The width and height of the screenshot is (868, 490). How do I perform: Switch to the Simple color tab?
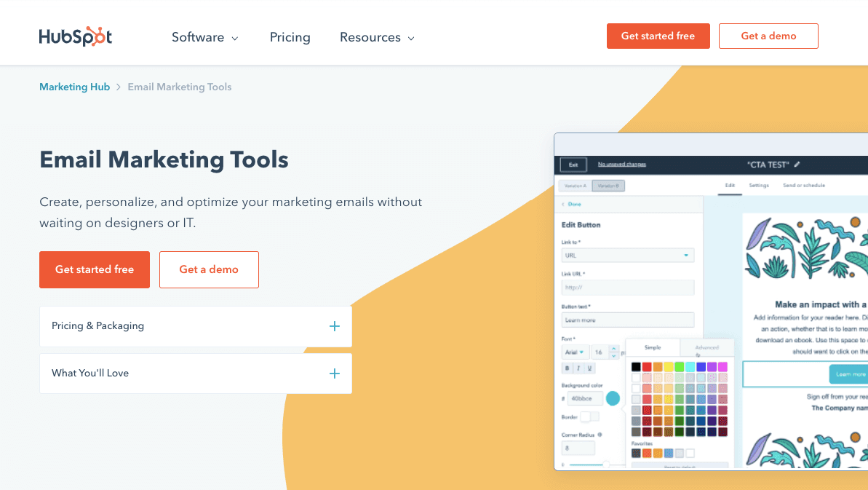(x=653, y=348)
